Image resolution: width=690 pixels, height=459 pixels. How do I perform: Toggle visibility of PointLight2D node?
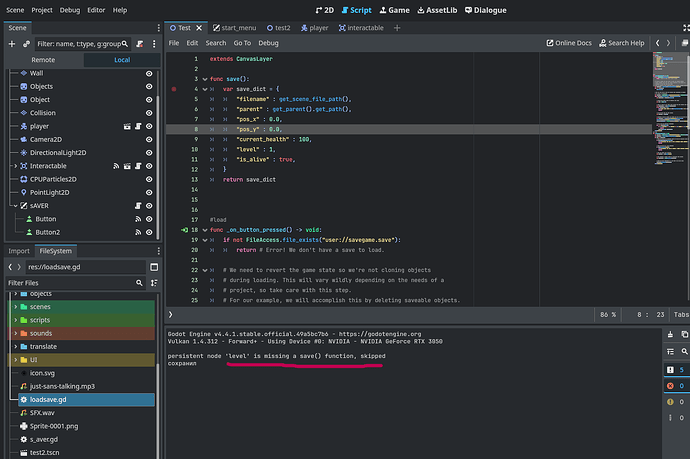pos(148,192)
